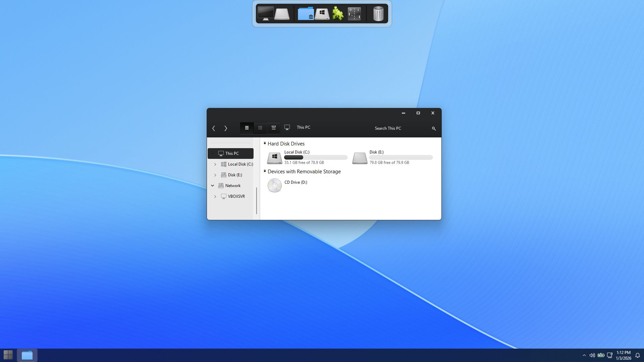Open the green puzzle pieces dock icon

[338, 14]
